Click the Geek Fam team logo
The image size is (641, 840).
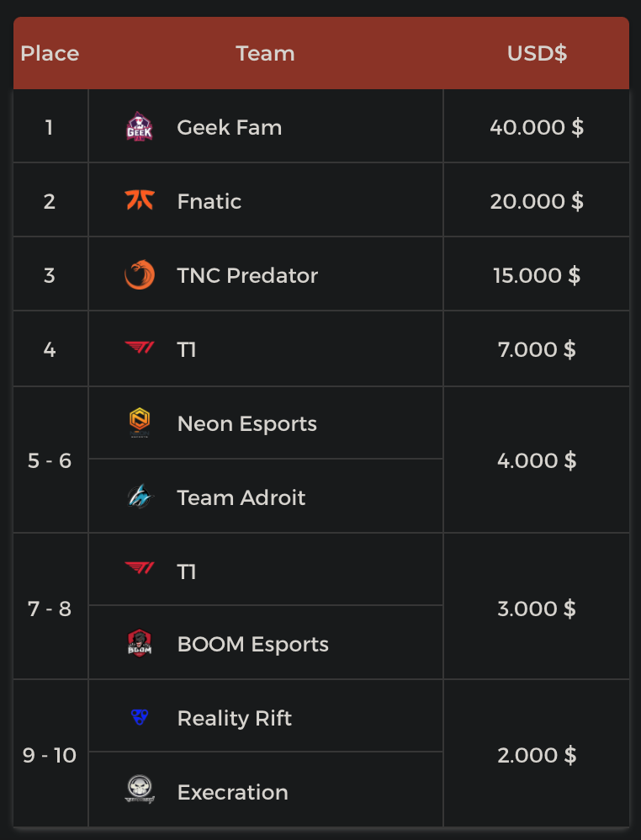(x=140, y=127)
